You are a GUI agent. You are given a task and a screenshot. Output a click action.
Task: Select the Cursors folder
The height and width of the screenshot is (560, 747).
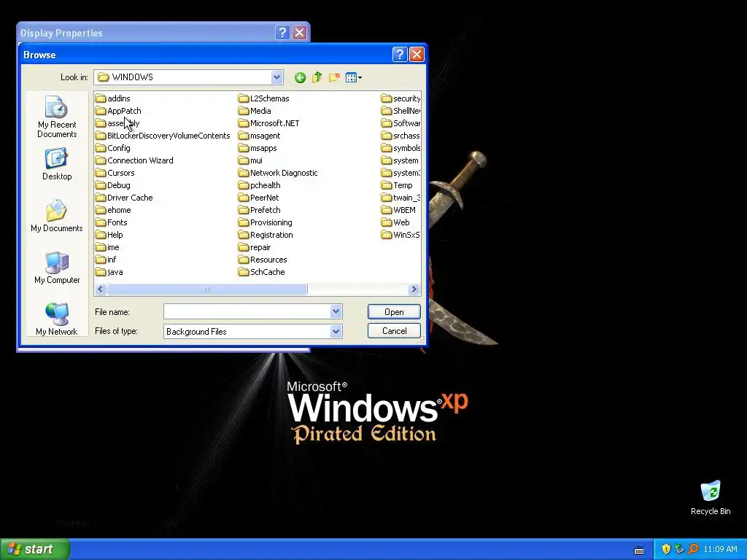pyautogui.click(x=115, y=173)
